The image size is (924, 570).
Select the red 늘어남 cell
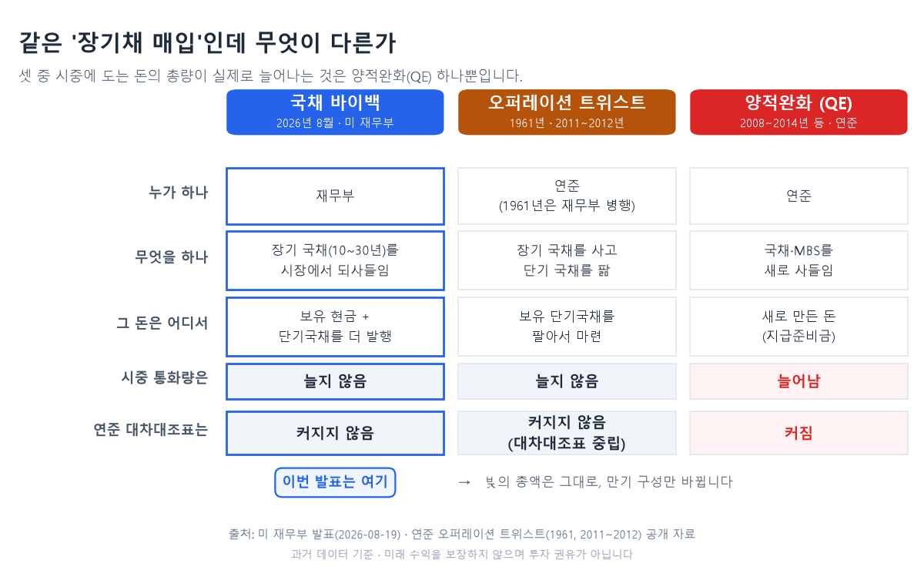(798, 381)
